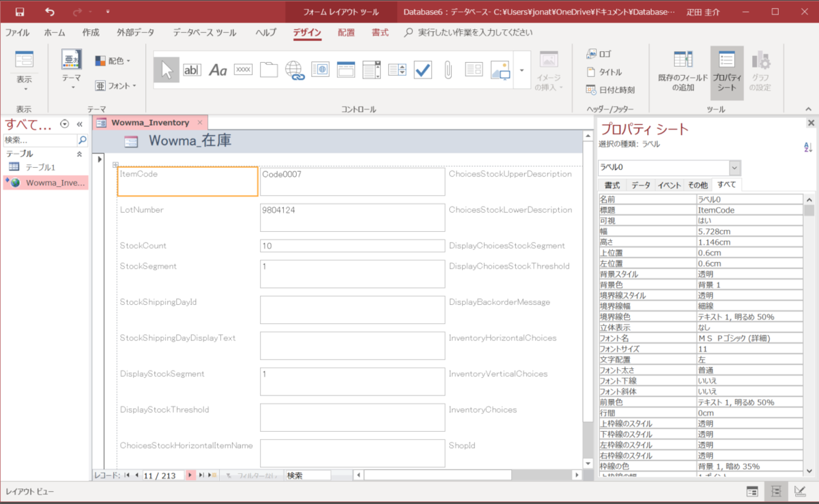
Task: Choose the button control in the controls gallery
Action: (243, 69)
